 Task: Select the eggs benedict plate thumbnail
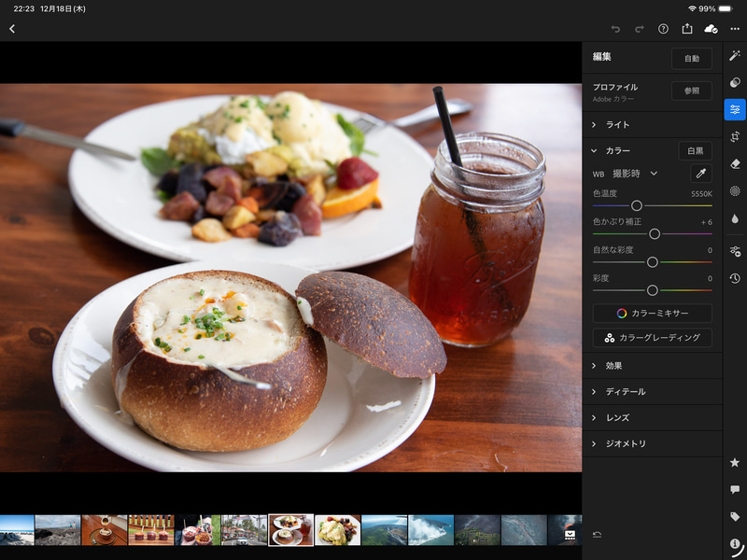click(338, 530)
